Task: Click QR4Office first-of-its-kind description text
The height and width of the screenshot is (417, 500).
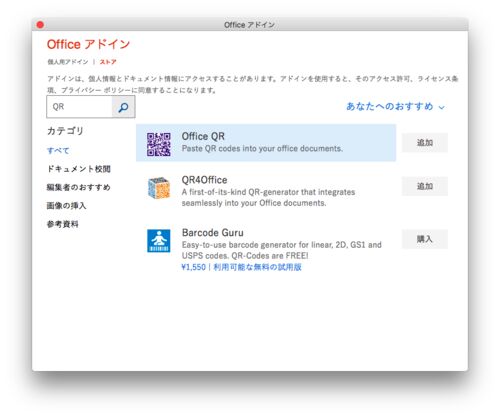Action: pos(268,197)
